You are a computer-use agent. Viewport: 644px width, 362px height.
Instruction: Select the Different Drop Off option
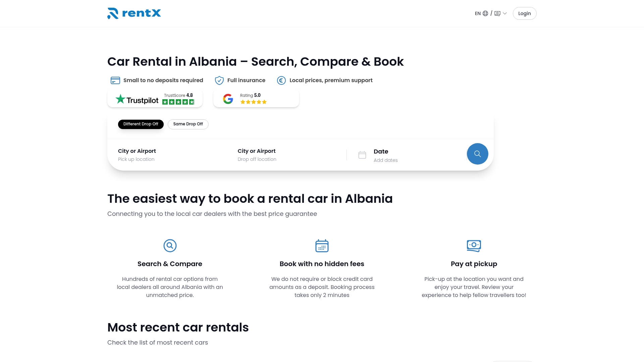pyautogui.click(x=141, y=124)
